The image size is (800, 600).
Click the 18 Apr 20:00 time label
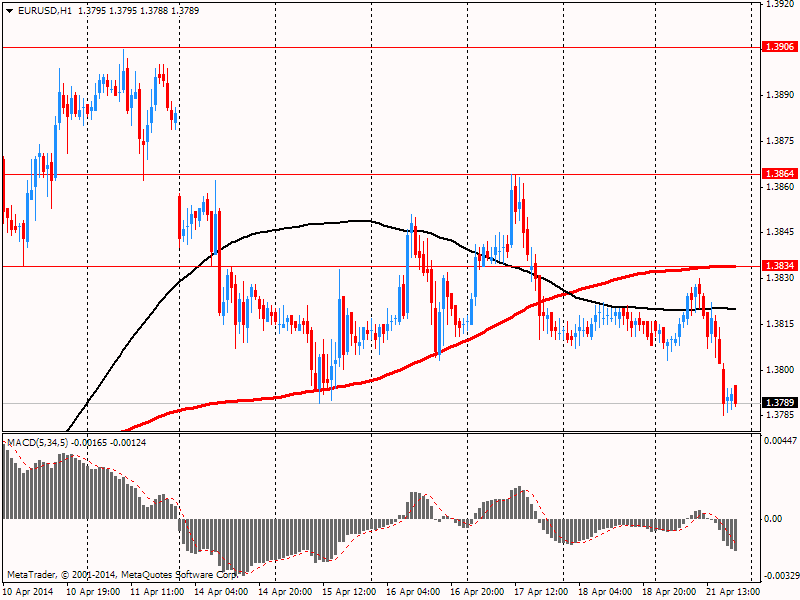tap(668, 592)
